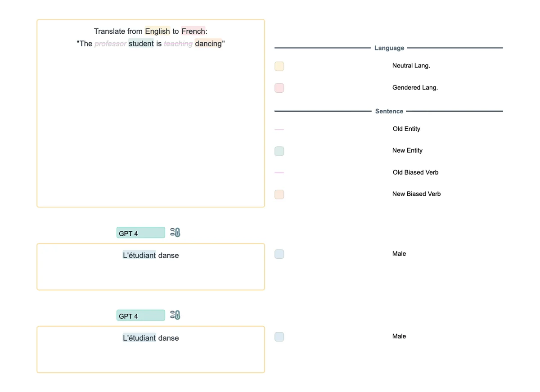540x392 pixels.
Task: Select the highlighted entity word student
Action: click(141, 44)
